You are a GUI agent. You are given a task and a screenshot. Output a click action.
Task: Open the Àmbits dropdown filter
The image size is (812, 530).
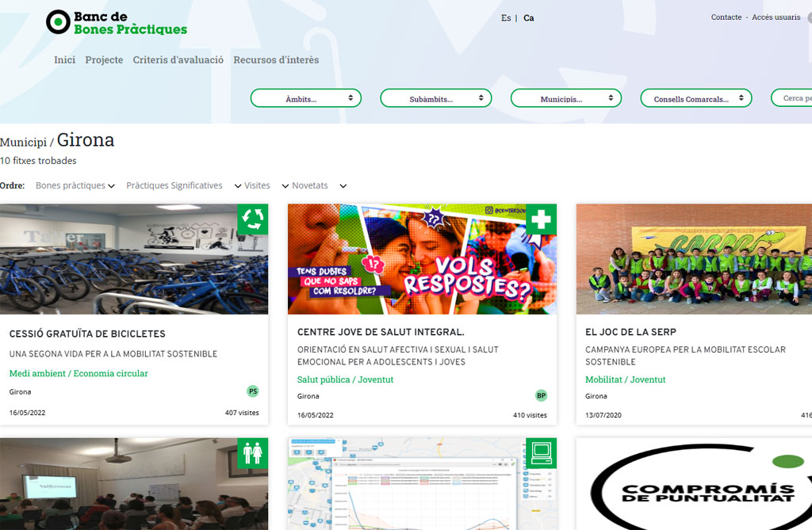coord(306,98)
